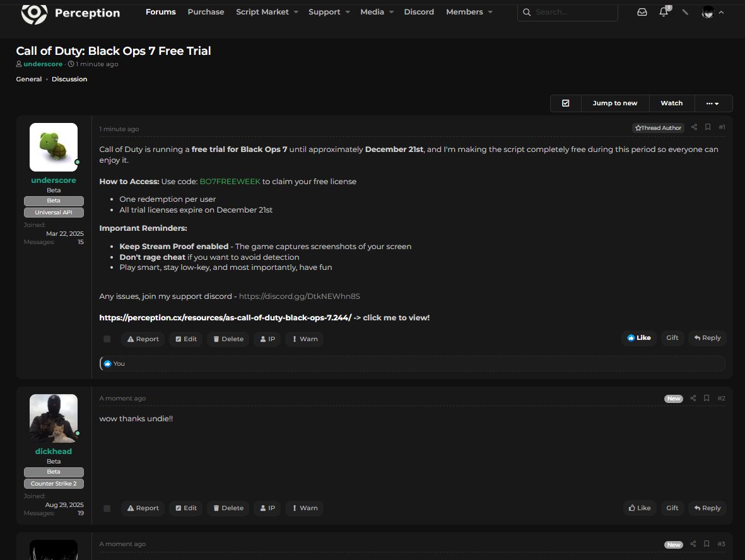Gift underscore's post

point(672,338)
